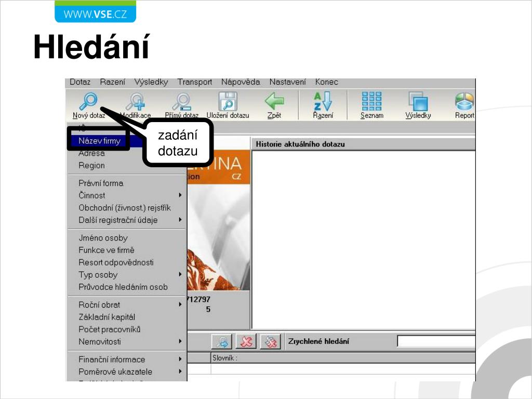This screenshot has width=532, height=399.
Task: Open the Transport menu
Action: [x=194, y=82]
